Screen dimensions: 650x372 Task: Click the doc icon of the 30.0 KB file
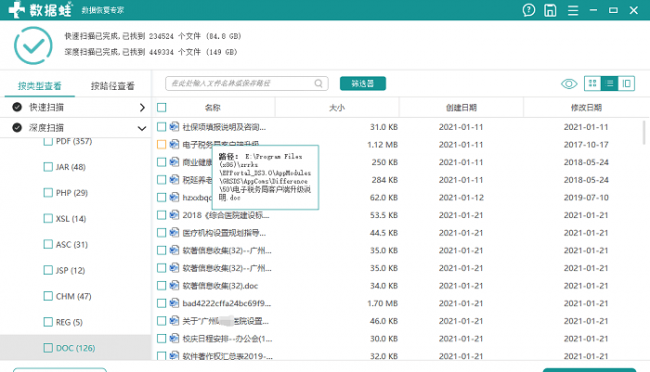click(174, 338)
